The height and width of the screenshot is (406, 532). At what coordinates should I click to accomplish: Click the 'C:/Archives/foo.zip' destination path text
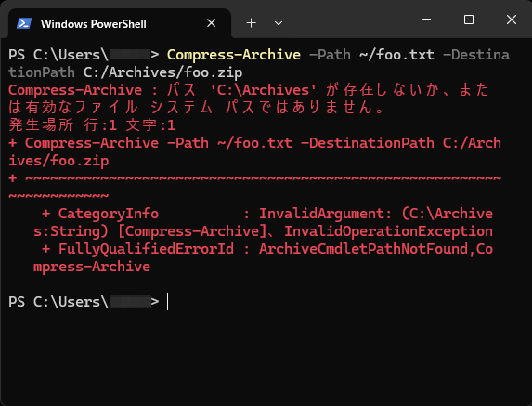(163, 72)
